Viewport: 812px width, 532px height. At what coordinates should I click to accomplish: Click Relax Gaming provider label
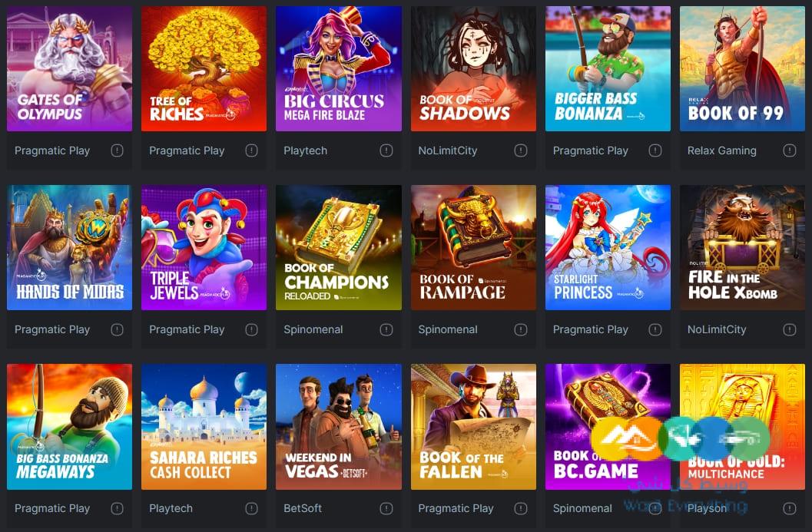(x=721, y=150)
